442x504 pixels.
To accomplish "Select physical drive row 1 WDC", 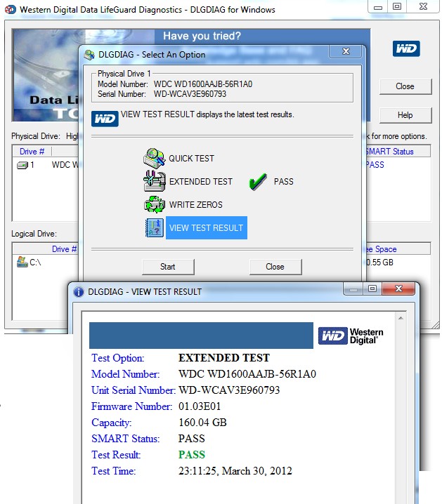I will [48, 165].
